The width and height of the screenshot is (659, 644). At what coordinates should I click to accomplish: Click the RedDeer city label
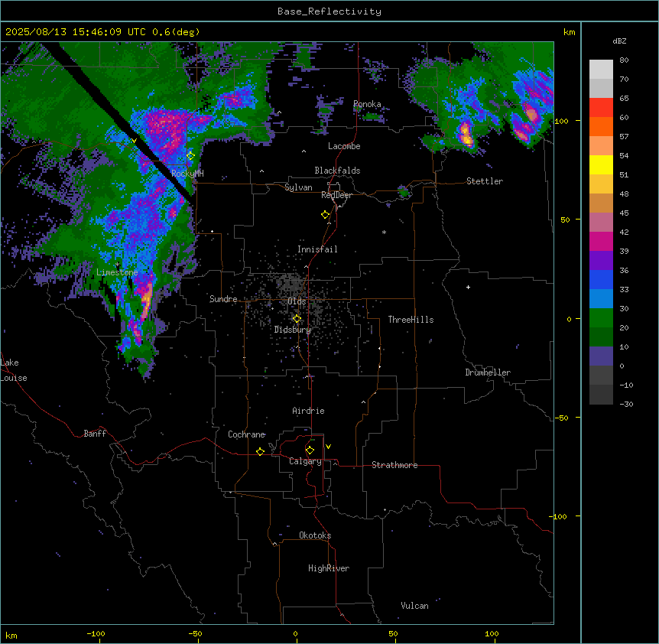click(336, 195)
